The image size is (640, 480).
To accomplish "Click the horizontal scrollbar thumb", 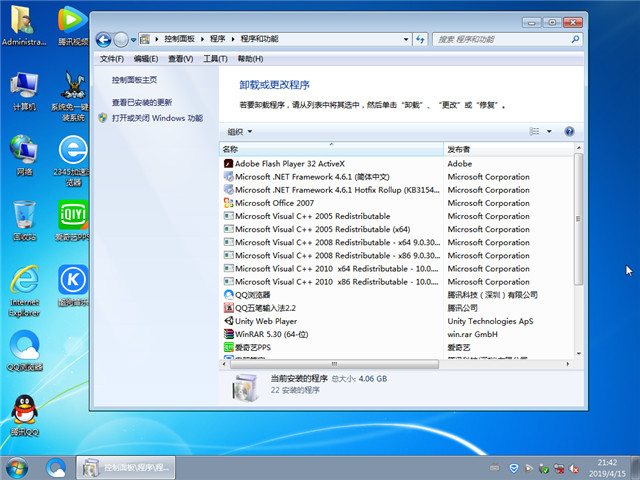I will (x=334, y=364).
